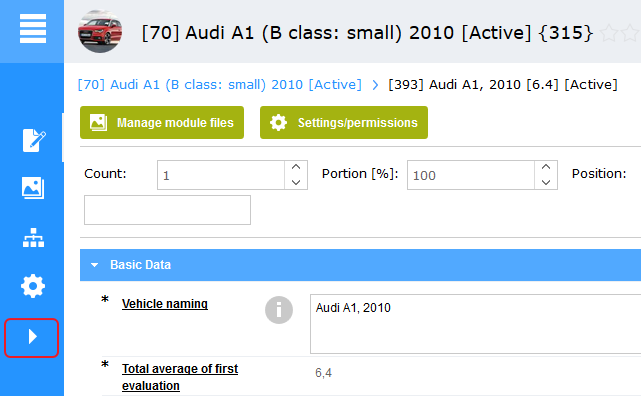This screenshot has width=641, height=396.
Task: Open the edit document sidebar icon
Action: [x=34, y=140]
